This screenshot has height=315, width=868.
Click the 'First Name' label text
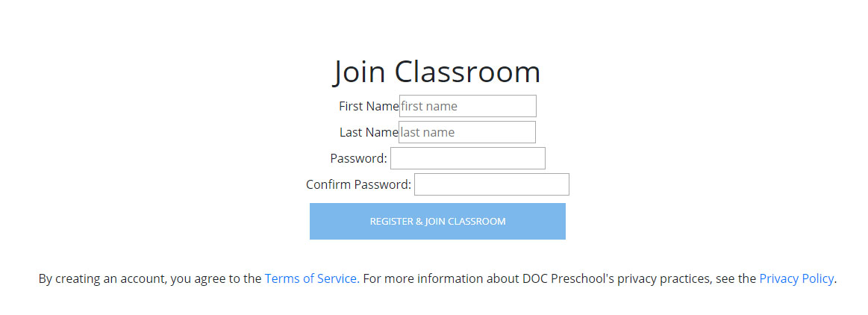[369, 106]
